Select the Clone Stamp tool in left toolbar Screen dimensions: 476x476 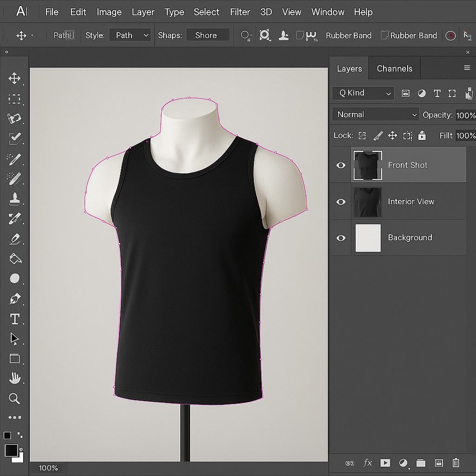coord(14,199)
